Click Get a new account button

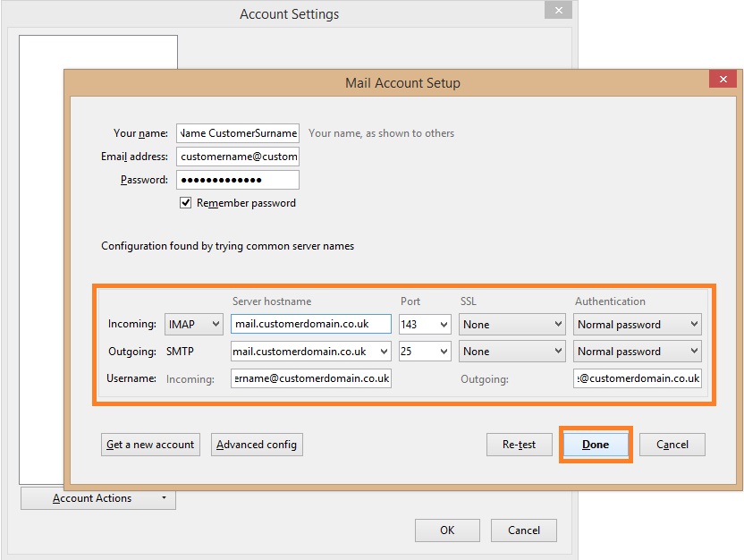coord(150,445)
